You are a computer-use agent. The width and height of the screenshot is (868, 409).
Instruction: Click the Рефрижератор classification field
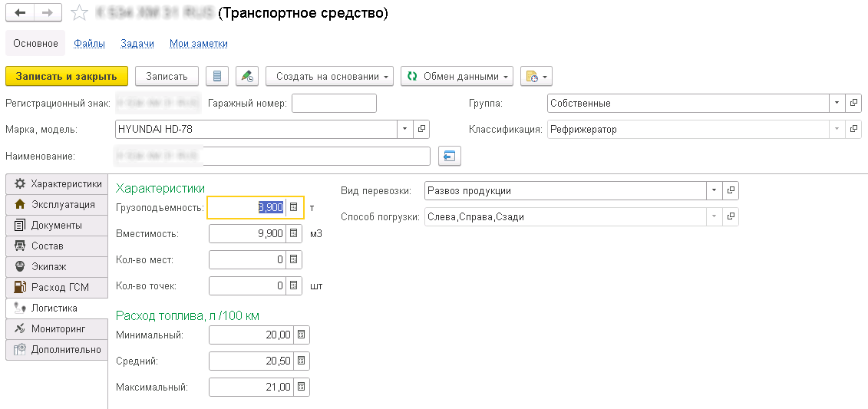coord(688,130)
